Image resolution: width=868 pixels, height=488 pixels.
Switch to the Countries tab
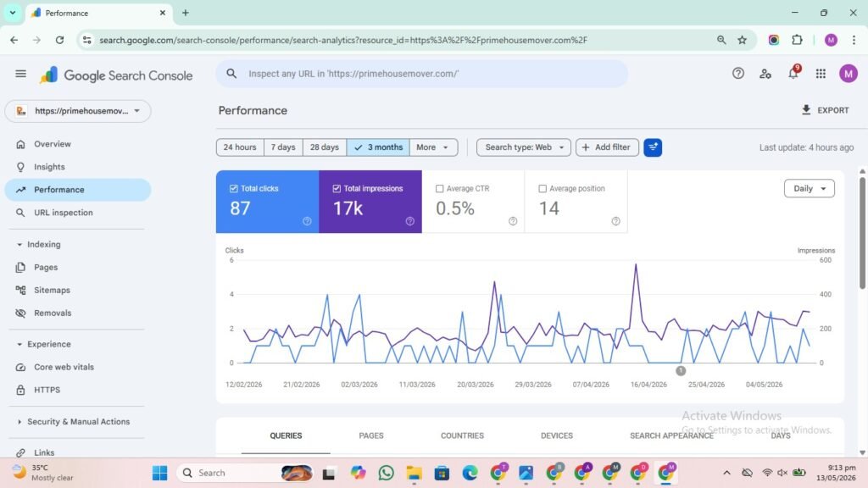pos(462,436)
